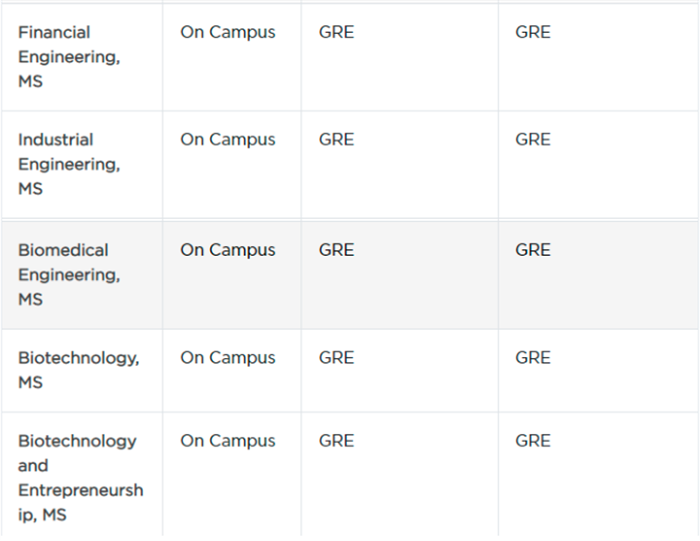Click first GRE cell in Financial Engineering row
This screenshot has height=541, width=700.
[336, 32]
